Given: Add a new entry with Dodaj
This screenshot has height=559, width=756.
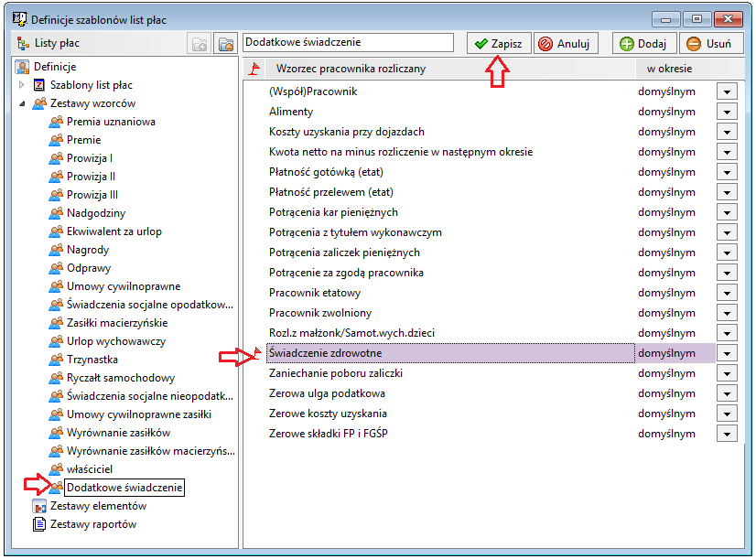Looking at the screenshot, I should [x=643, y=43].
